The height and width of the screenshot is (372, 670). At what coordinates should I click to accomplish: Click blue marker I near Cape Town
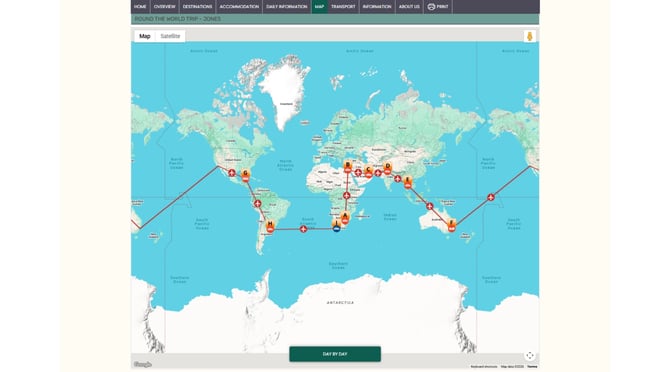point(337,226)
